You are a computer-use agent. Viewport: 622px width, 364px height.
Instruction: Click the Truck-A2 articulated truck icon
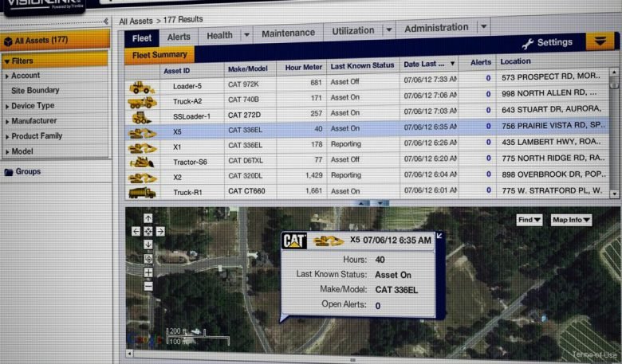tap(142, 103)
